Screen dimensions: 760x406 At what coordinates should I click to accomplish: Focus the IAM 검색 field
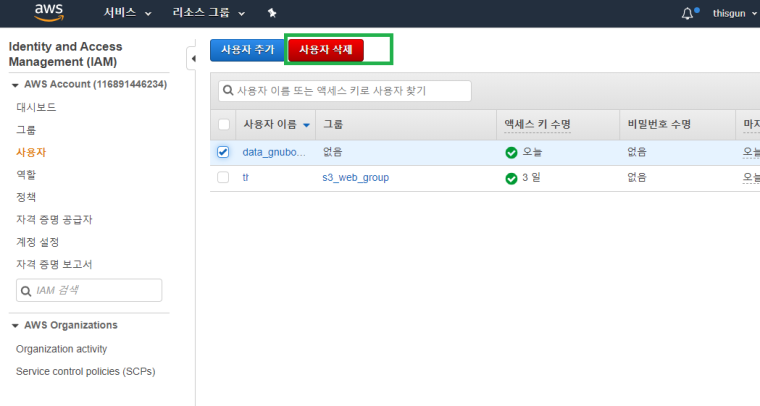[89, 290]
